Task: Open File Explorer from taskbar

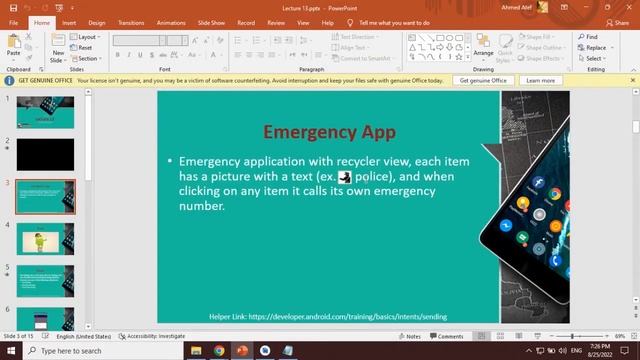Action: [196, 351]
